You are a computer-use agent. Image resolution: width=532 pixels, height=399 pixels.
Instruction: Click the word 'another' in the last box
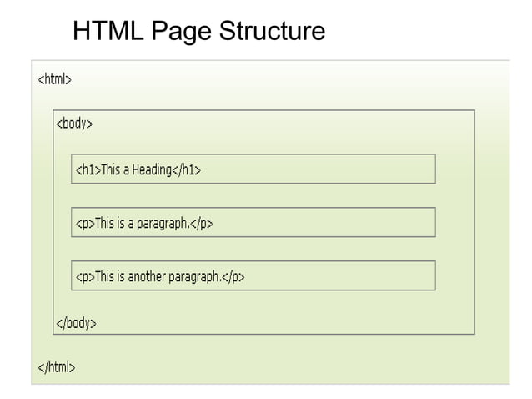(x=147, y=276)
